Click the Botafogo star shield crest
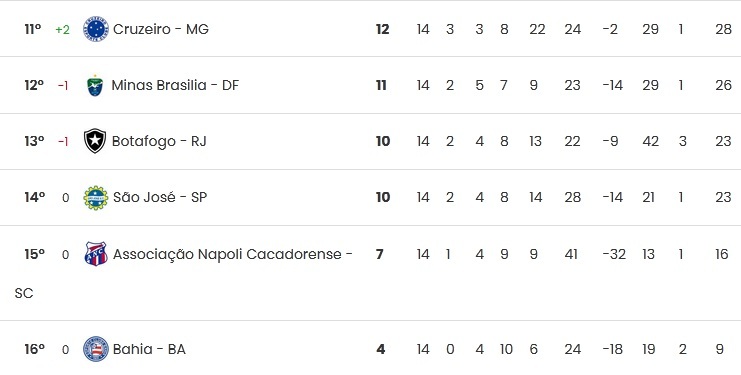Viewport: 741px width, 375px height. tap(95, 141)
